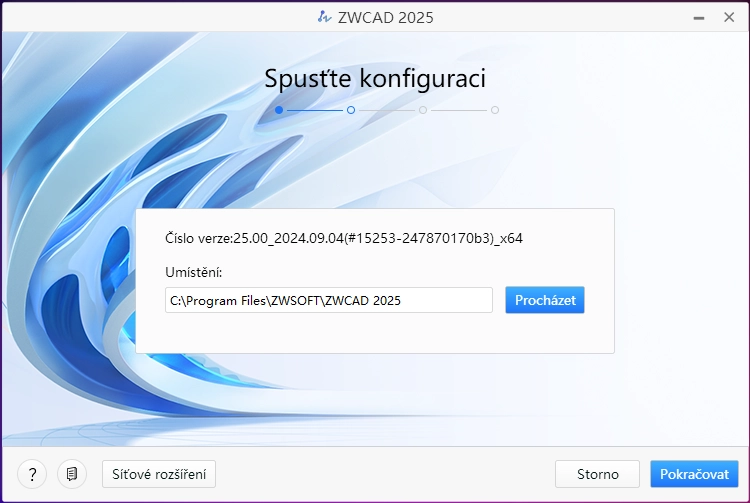This screenshot has height=503, width=750.
Task: Minimize the ZWCAD 2025 installer window
Action: pos(691,17)
